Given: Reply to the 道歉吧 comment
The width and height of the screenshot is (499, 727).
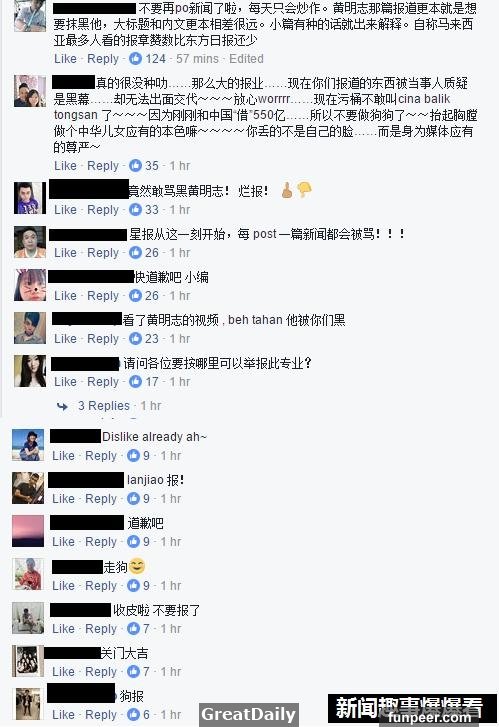Looking at the screenshot, I should pyautogui.click(x=101, y=542).
